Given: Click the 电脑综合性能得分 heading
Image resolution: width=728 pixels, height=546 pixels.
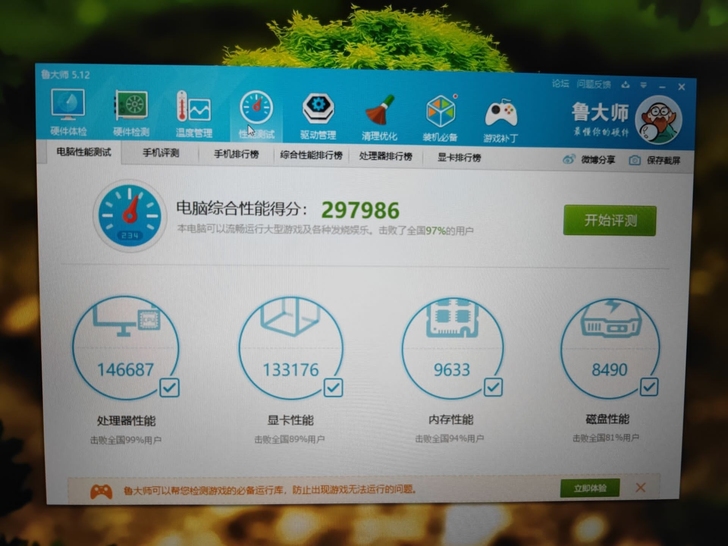Looking at the screenshot, I should pyautogui.click(x=242, y=208).
